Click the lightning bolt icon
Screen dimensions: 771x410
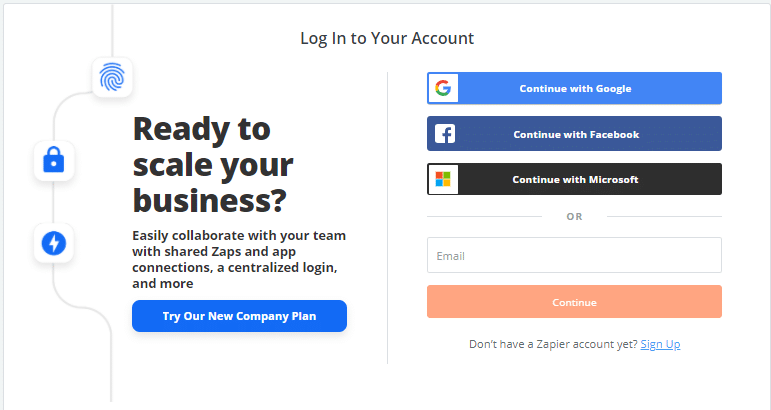54,243
